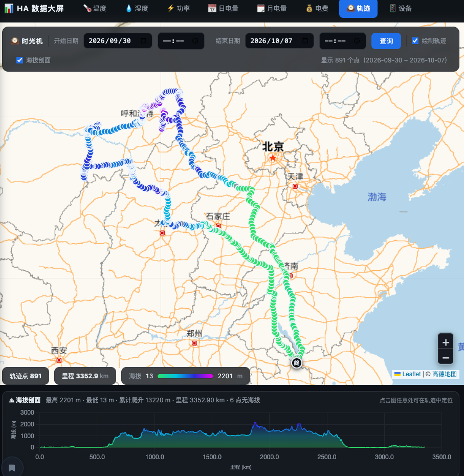Select the 轨迹 track tab
Screen dimensions: 464x476
pos(359,9)
